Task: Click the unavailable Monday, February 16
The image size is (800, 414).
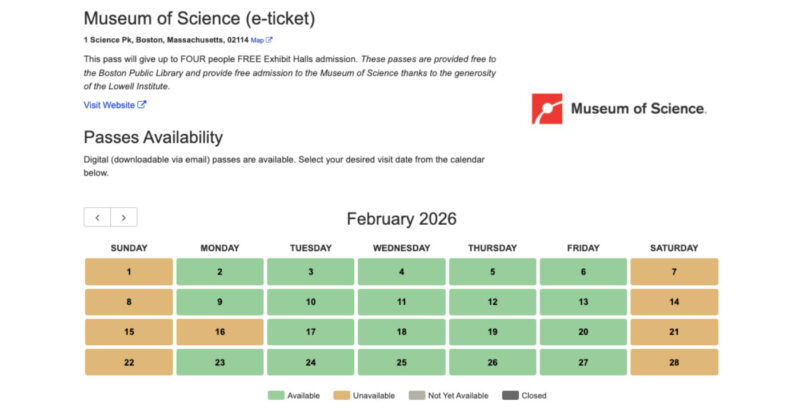Action: click(x=220, y=332)
